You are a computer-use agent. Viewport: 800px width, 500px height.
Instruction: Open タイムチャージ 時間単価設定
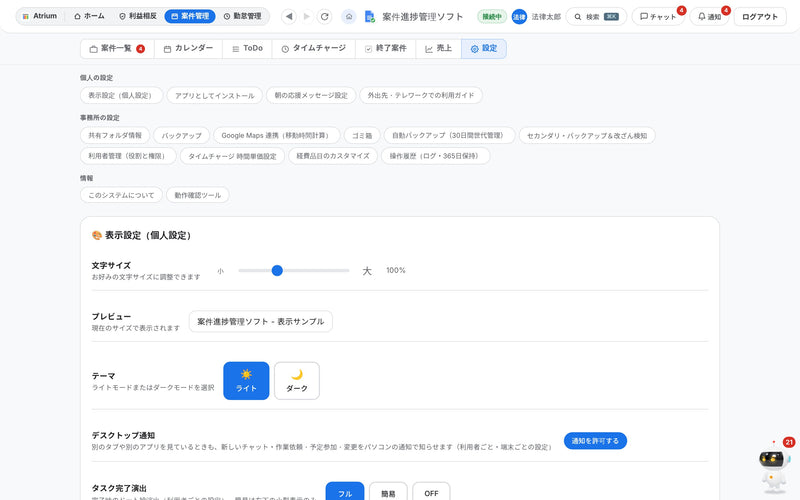point(232,156)
